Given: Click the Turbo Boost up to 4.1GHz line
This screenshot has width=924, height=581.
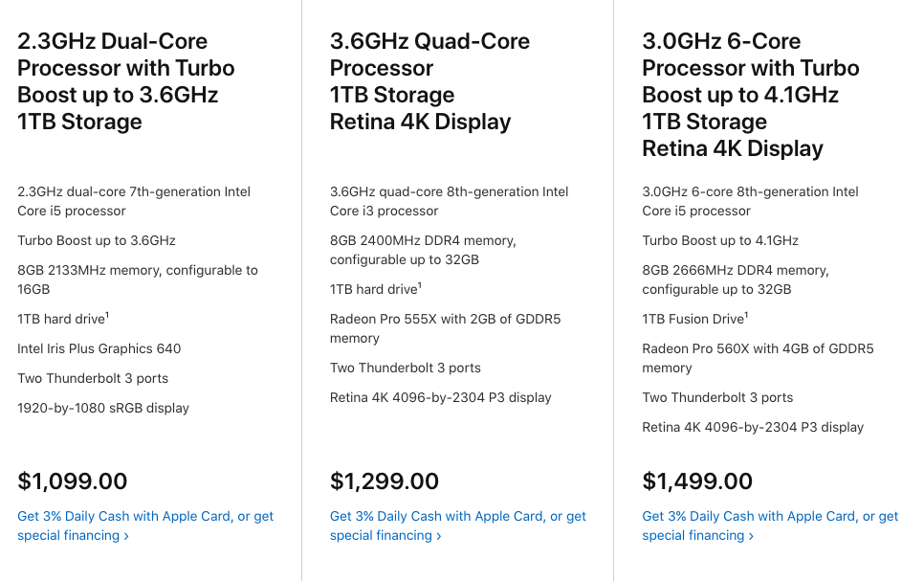Looking at the screenshot, I should pyautogui.click(x=720, y=240).
